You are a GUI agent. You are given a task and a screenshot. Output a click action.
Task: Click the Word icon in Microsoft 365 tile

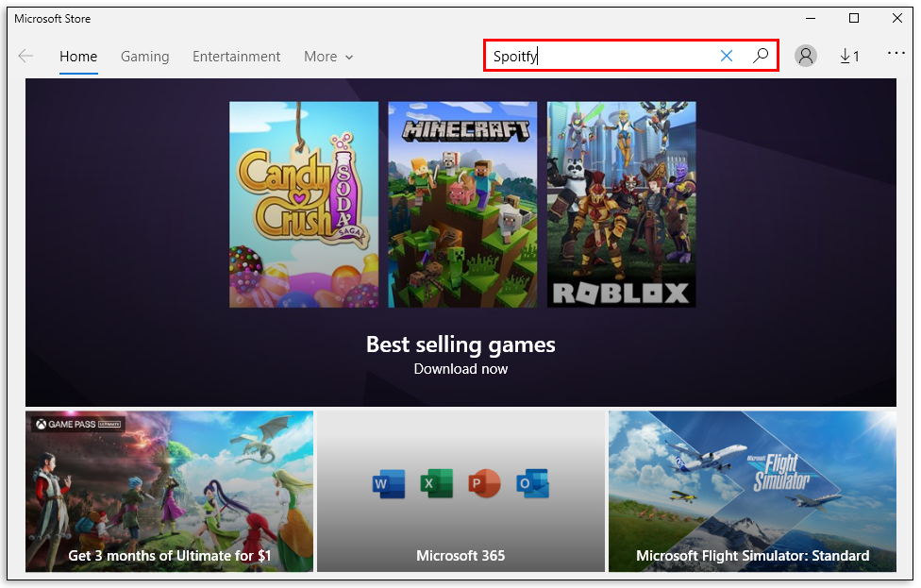pyautogui.click(x=389, y=483)
